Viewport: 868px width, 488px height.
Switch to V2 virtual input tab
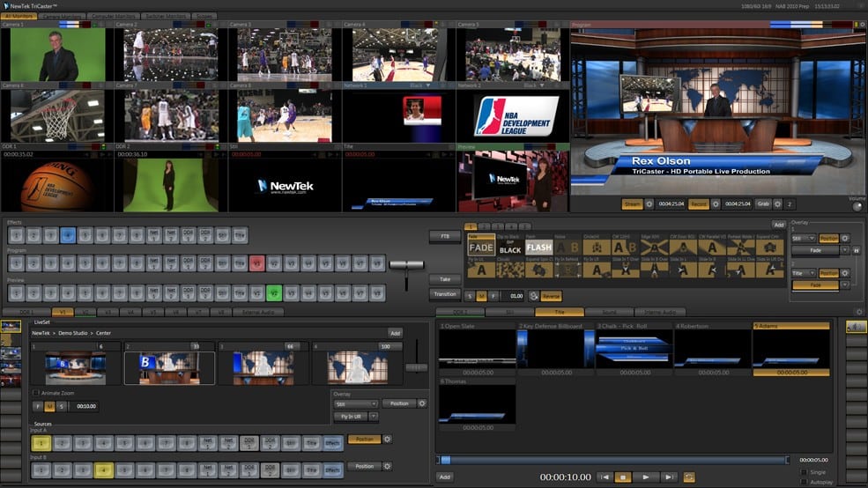point(85,313)
